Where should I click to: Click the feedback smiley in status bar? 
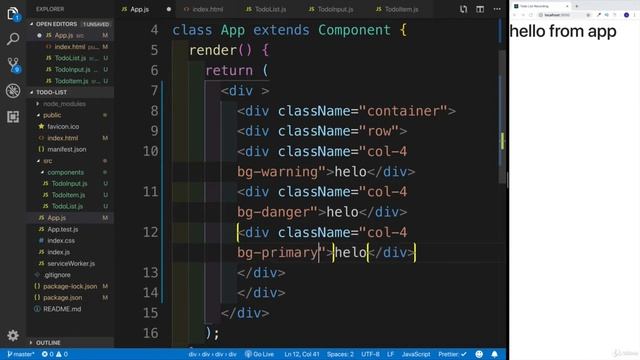(479, 354)
